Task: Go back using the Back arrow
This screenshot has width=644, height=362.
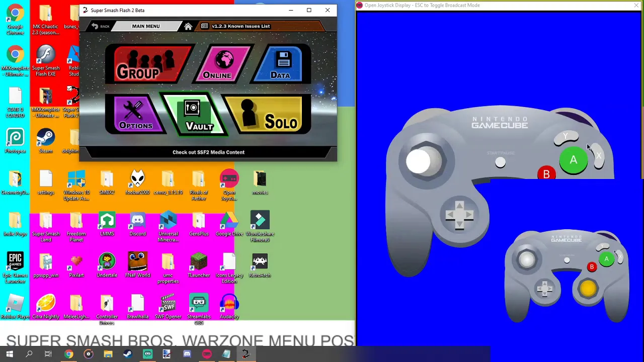Action: tap(100, 26)
